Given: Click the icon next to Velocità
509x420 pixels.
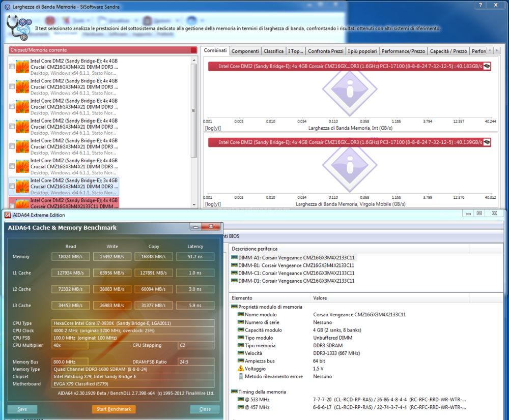Looking at the screenshot, I should (x=241, y=353).
